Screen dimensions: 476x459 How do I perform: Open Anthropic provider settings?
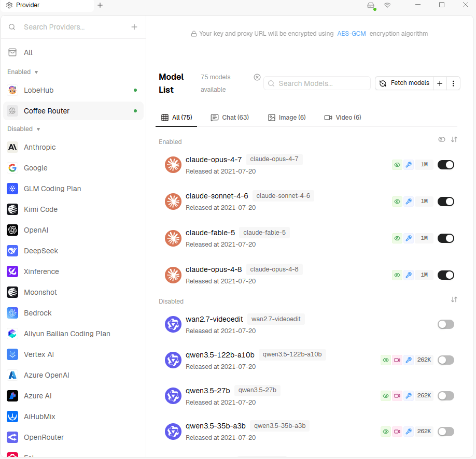point(73,147)
